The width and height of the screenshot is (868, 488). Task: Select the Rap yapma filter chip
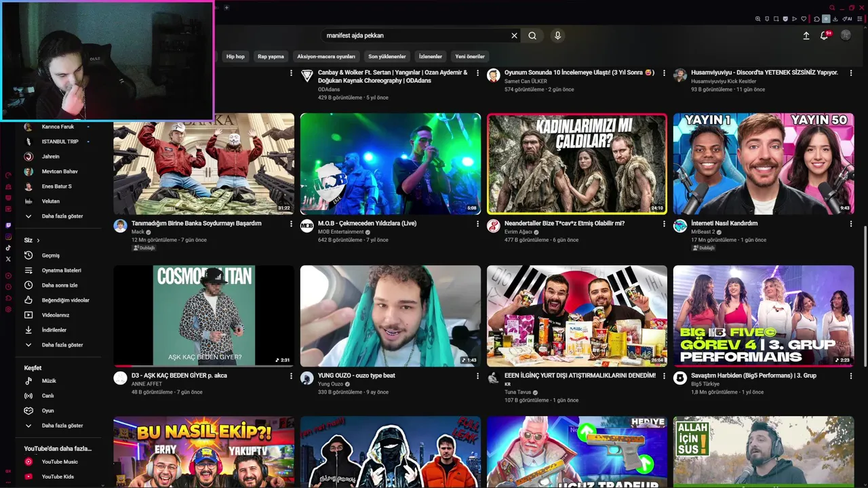click(x=271, y=56)
